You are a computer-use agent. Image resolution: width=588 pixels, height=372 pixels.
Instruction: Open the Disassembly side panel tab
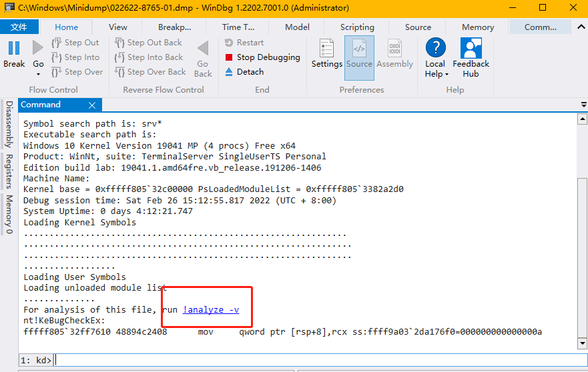pyautogui.click(x=9, y=124)
